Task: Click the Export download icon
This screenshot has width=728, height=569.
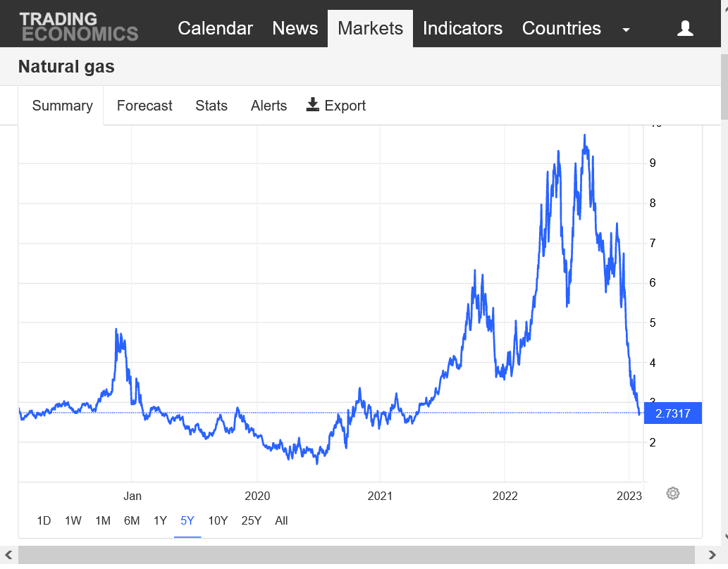Action: [313, 105]
